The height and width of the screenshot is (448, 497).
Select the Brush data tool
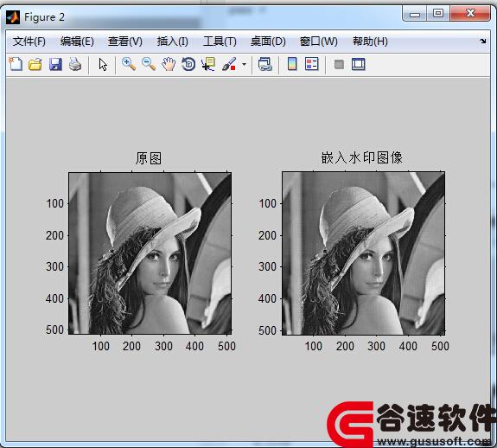click(x=229, y=64)
